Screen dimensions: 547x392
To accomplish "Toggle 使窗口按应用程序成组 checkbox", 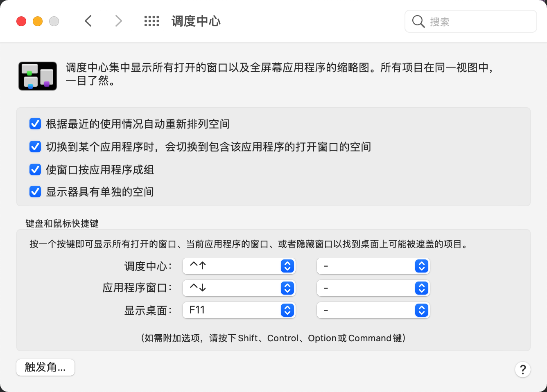I will point(35,169).
